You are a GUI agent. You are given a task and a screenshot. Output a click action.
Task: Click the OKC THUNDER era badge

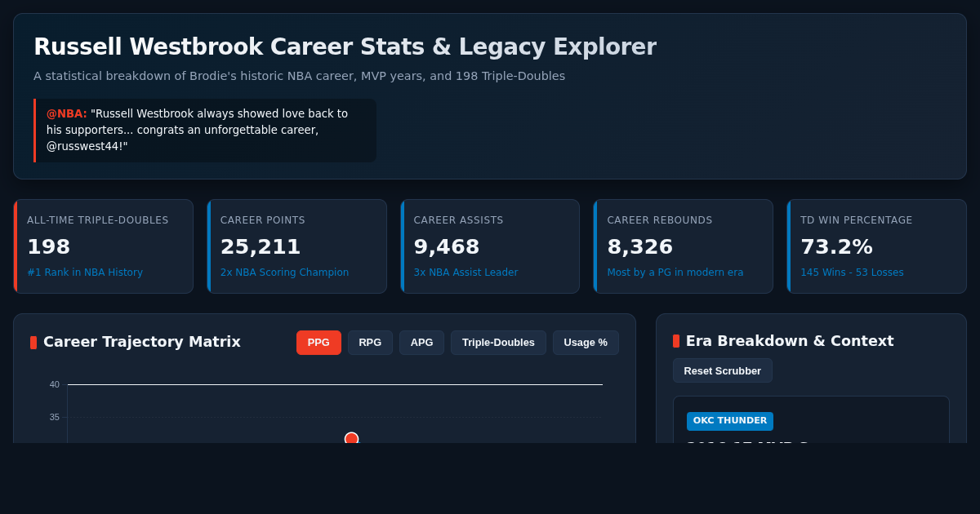730,421
